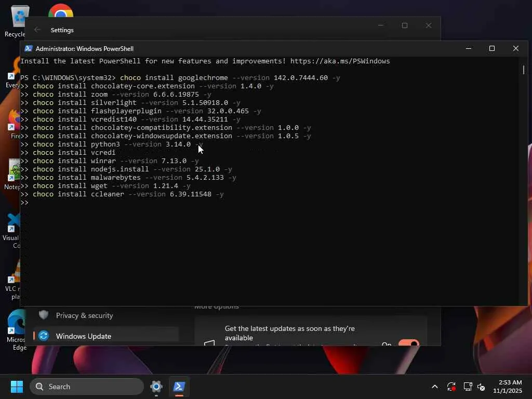Click the aka.ms/PSWindows link text
Image resolution: width=532 pixels, height=399 pixels.
click(340, 61)
